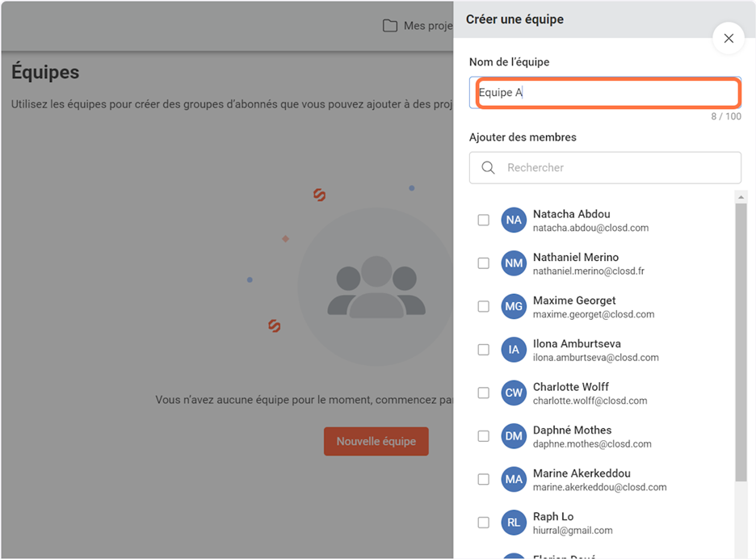
Task: Click the DM avatar for Daphné Mothes
Action: [514, 436]
